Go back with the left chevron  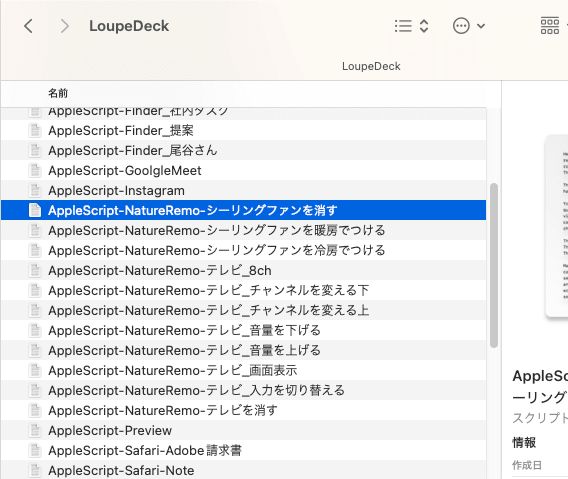click(28, 26)
